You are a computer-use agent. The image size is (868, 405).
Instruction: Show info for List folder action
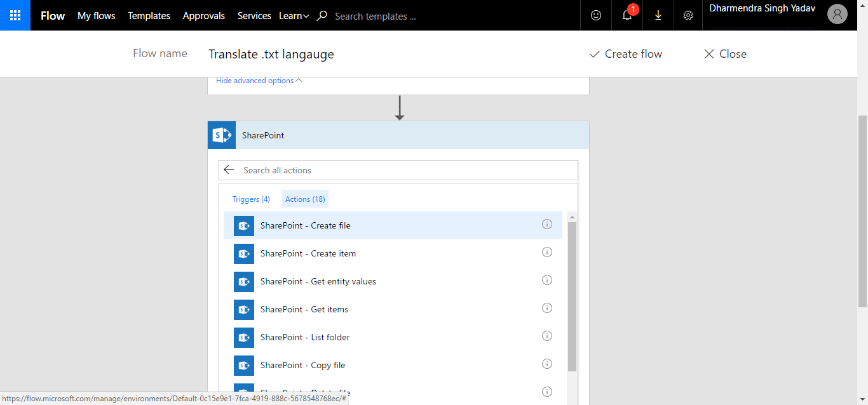(x=547, y=336)
